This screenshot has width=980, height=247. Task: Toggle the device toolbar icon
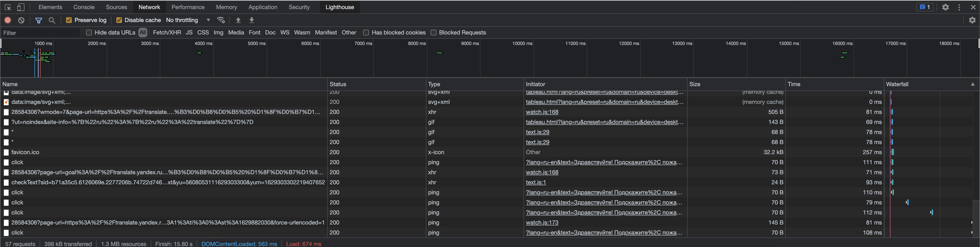pos(21,7)
